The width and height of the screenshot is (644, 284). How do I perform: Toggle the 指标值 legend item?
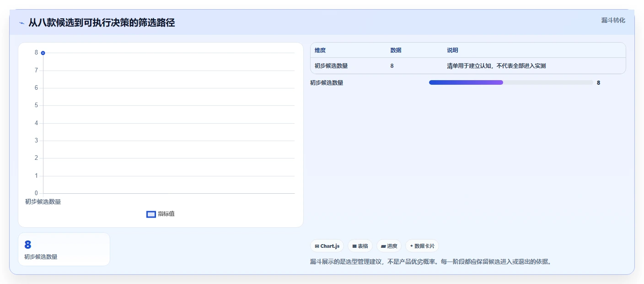(x=161, y=214)
